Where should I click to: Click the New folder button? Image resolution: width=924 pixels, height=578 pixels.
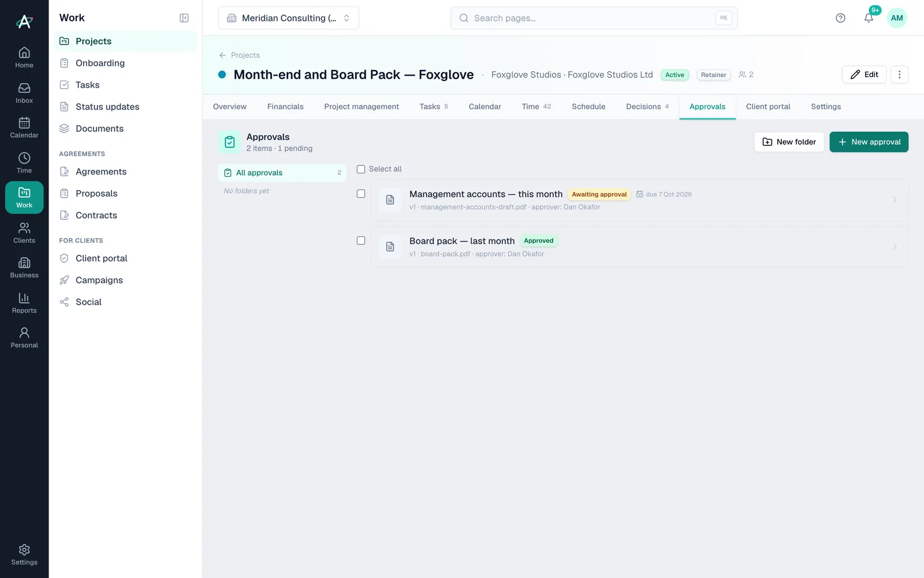[x=789, y=142]
